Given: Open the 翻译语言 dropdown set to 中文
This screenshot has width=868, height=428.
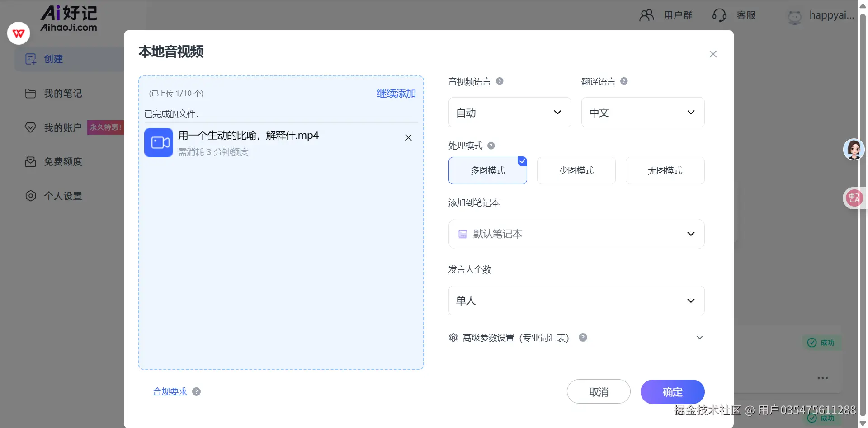Looking at the screenshot, I should (643, 113).
